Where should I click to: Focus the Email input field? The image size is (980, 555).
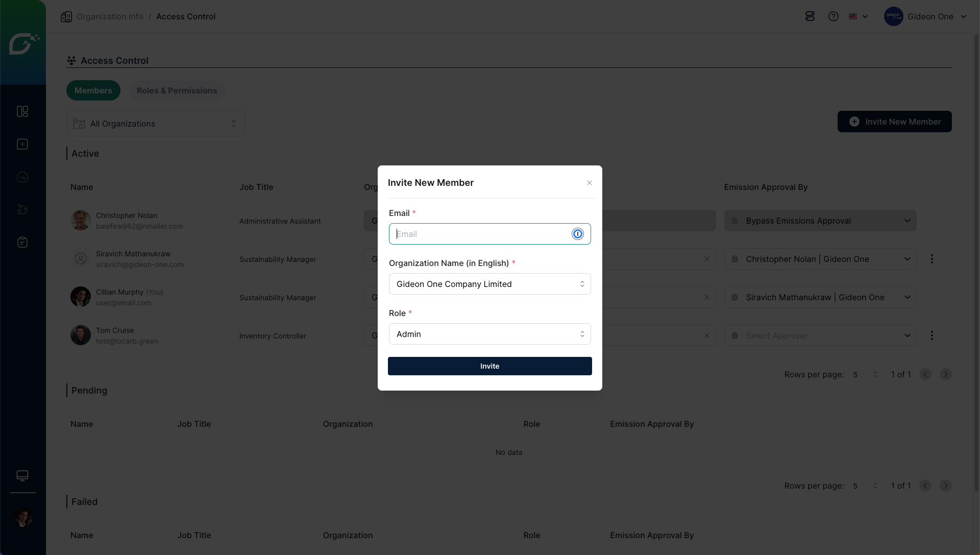[480, 234]
